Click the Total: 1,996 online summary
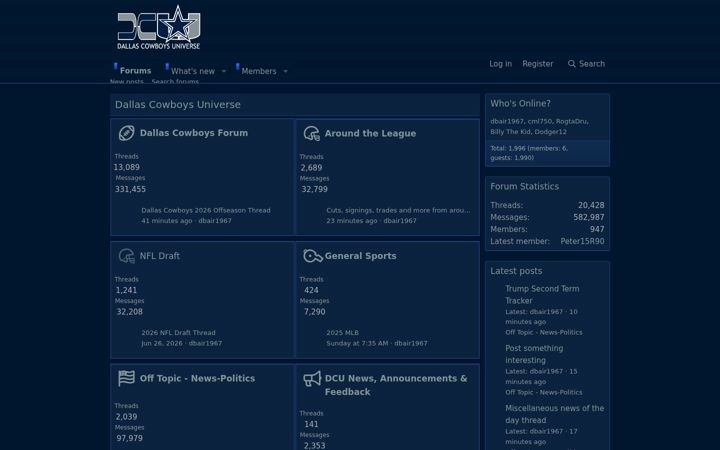Viewport: 720px width, 450px height. [529, 153]
